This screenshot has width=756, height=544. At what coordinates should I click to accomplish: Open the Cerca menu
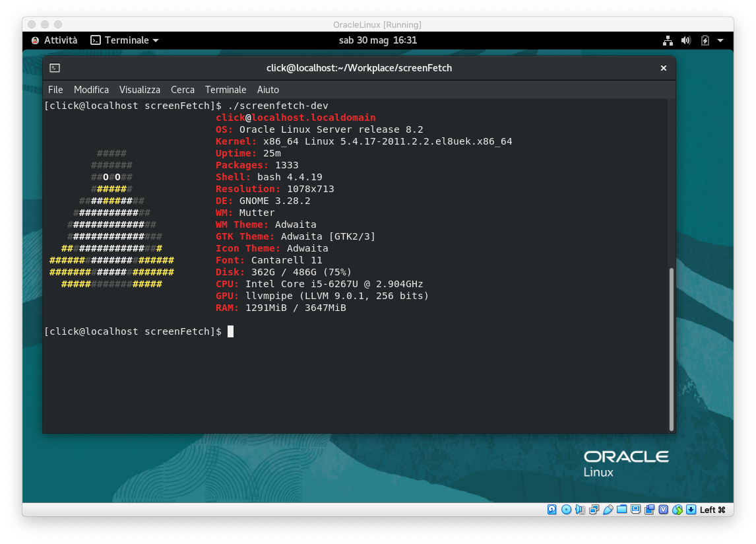pos(183,90)
